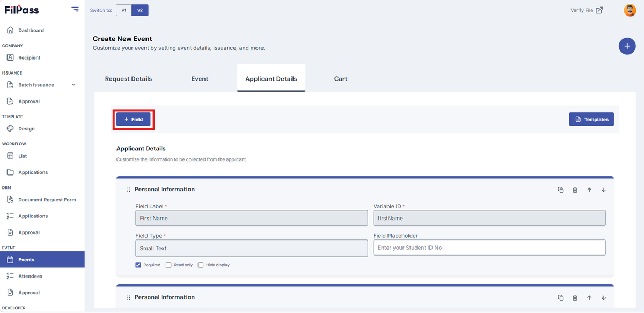Screen dimensions: 644x313
Task: Move First Name field card up
Action: (589, 190)
